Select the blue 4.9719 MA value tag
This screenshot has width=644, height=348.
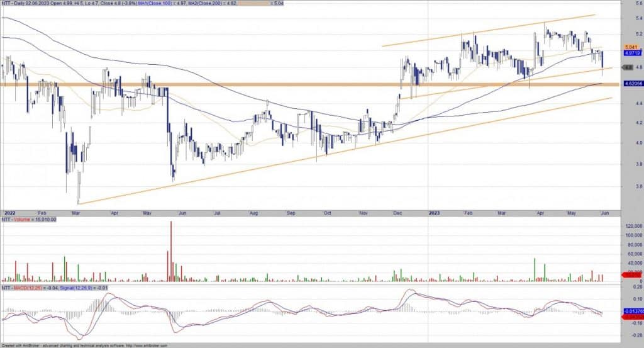pos(631,54)
